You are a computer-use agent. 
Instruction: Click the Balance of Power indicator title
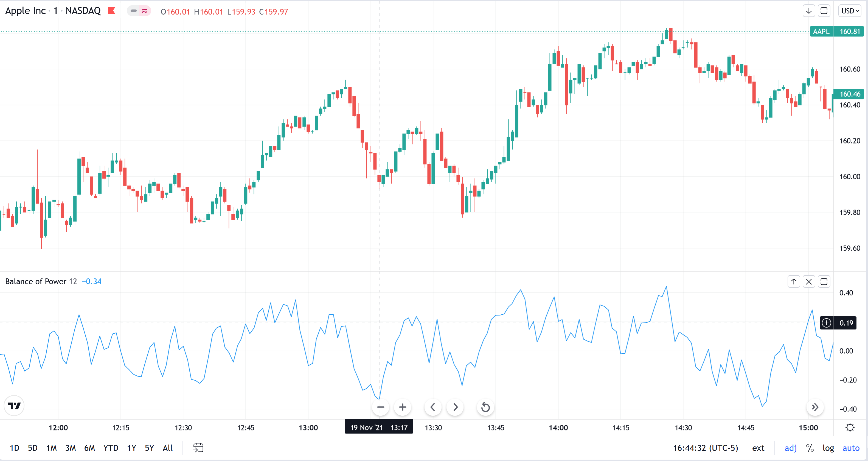36,281
